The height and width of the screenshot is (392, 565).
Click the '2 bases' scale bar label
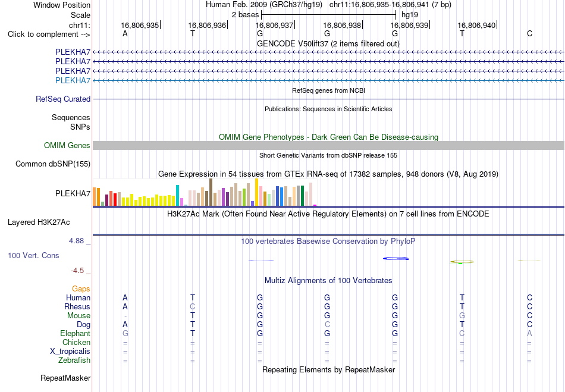[245, 15]
